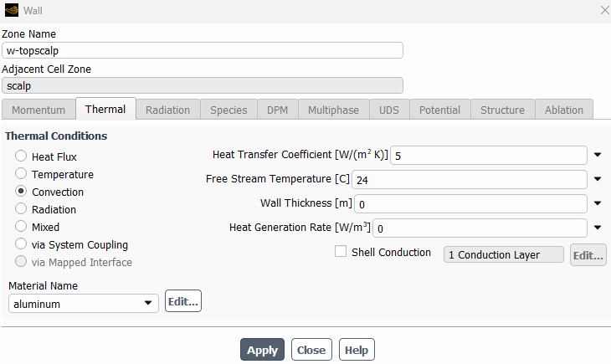Viewport: 611px width, 364px height.
Task: Click the Zone Name input field
Action: pyautogui.click(x=203, y=50)
